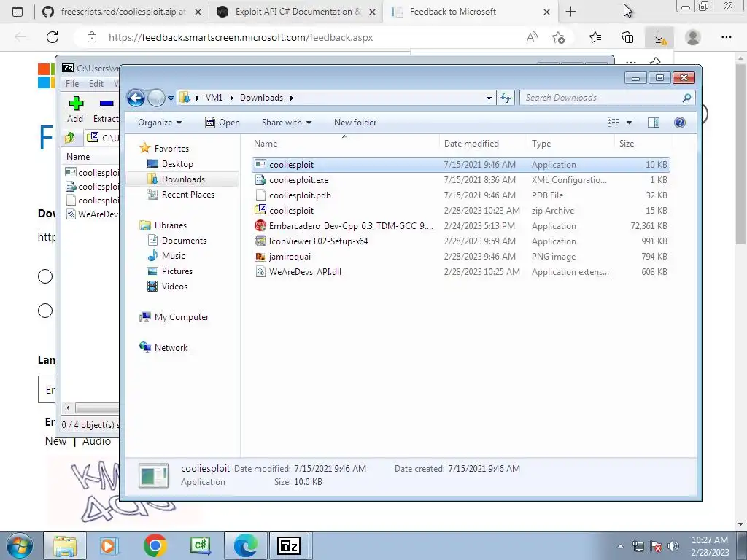Select the IconViewer3.02-Setup-x64 file icon
Viewport: 747px width, 560px height.
(x=260, y=241)
